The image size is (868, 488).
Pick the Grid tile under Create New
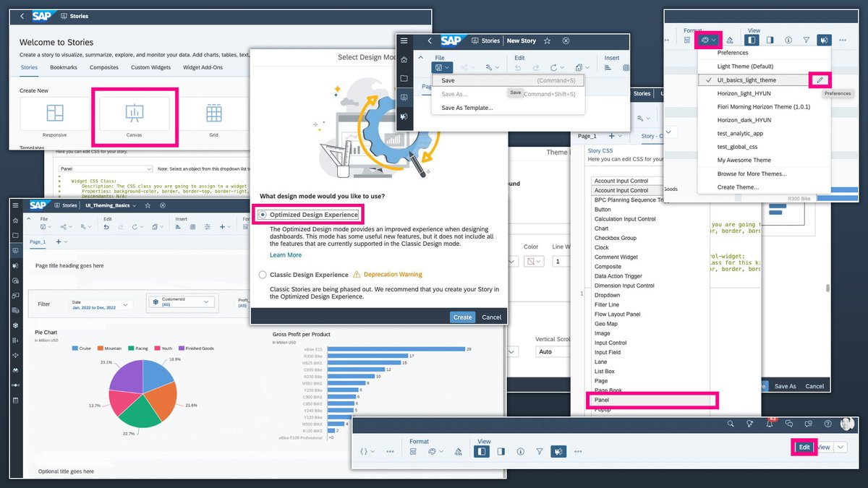point(213,114)
